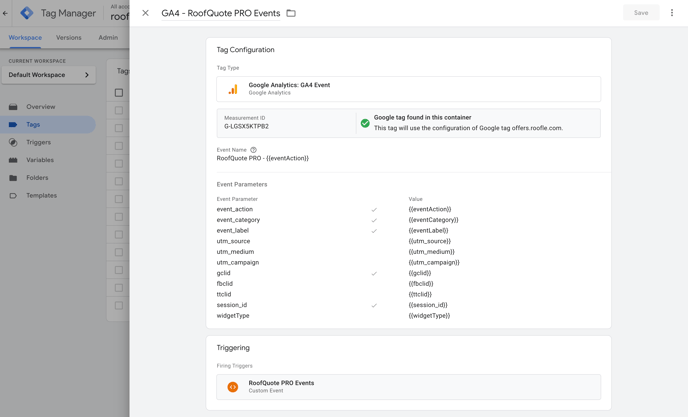Open Templates in the sidebar
688x417 pixels.
48,195
